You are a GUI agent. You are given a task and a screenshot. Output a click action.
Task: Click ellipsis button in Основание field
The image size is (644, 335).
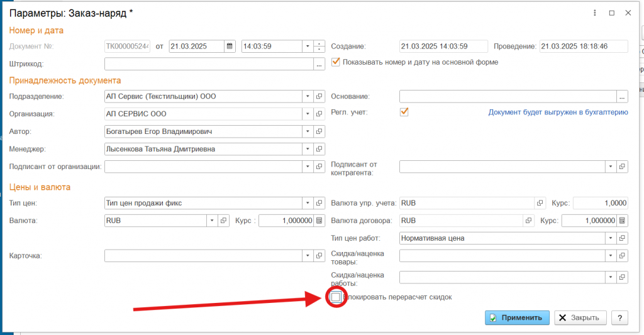[622, 96]
